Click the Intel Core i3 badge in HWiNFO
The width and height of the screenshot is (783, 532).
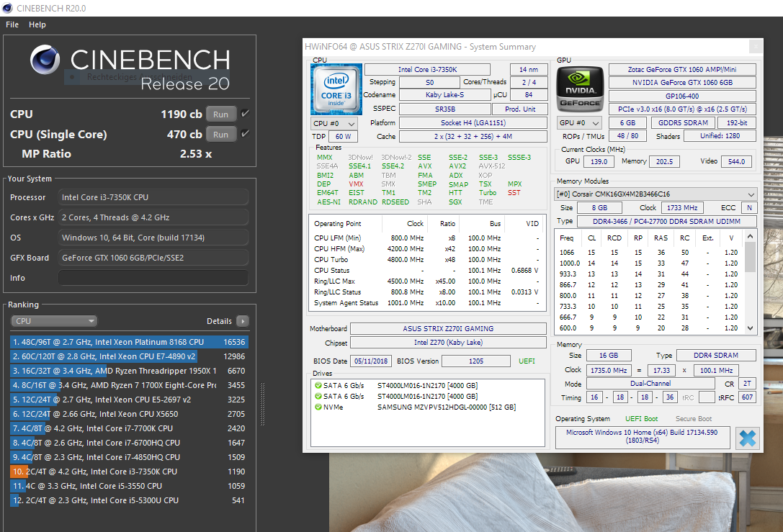(x=336, y=89)
